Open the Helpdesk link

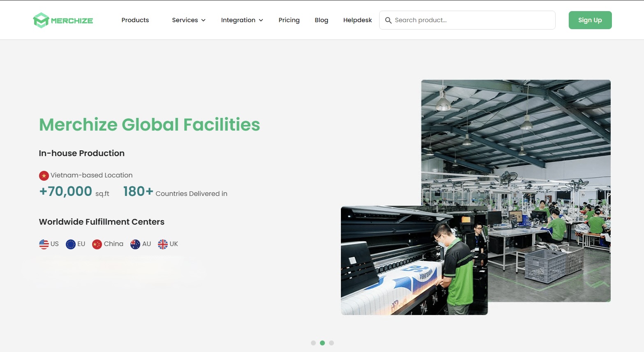click(x=357, y=20)
